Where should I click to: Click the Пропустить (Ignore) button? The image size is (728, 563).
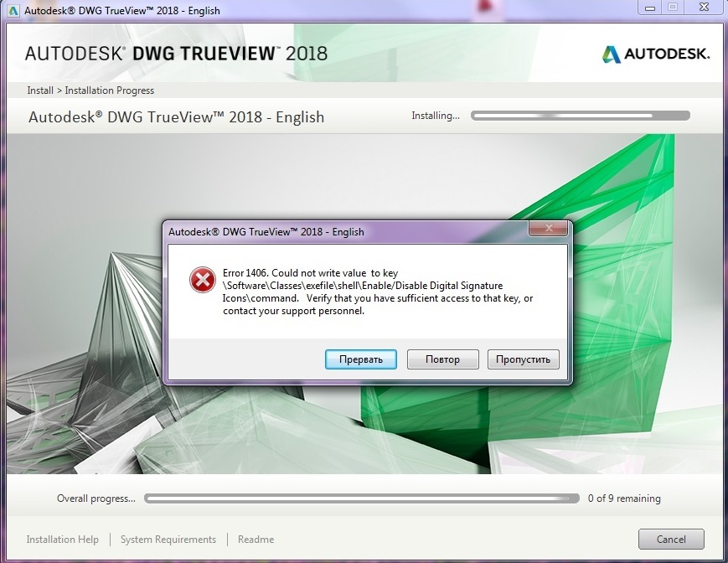[x=524, y=359]
